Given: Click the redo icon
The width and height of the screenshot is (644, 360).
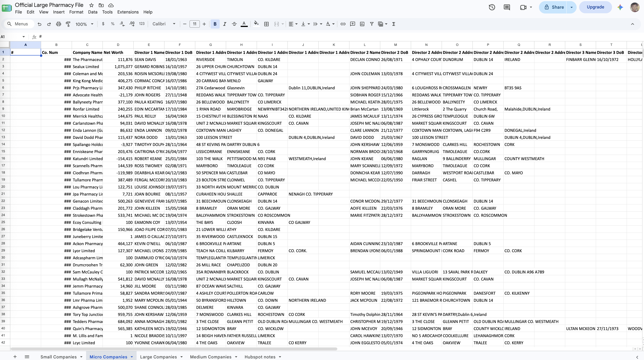Looking at the screenshot, I should click(49, 24).
